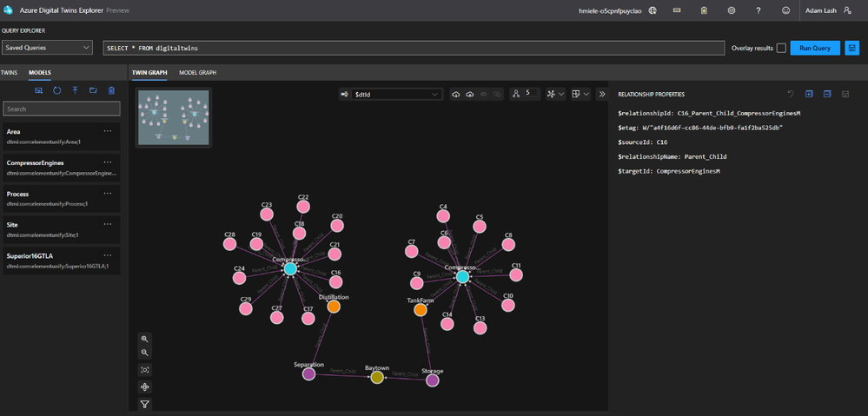The width and height of the screenshot is (868, 416).
Task: Click the Run Query button
Action: coord(815,48)
